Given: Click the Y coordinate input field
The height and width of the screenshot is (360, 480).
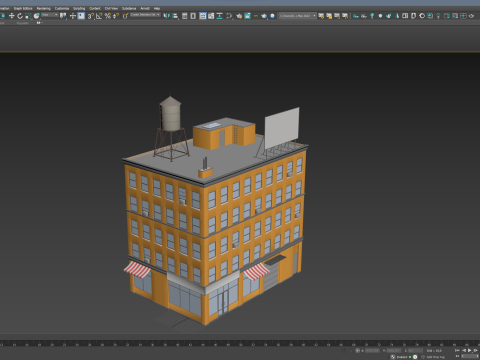Looking at the screenshot, I should [394, 351].
